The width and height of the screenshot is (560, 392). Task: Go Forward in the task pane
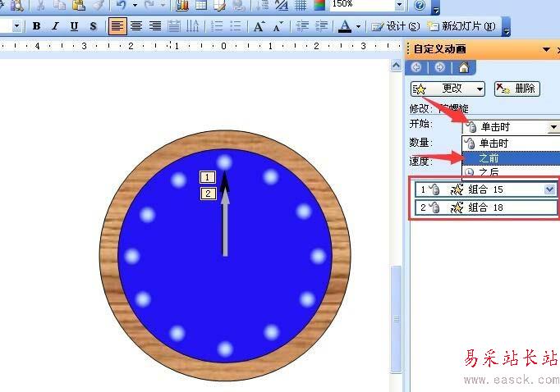440,67
